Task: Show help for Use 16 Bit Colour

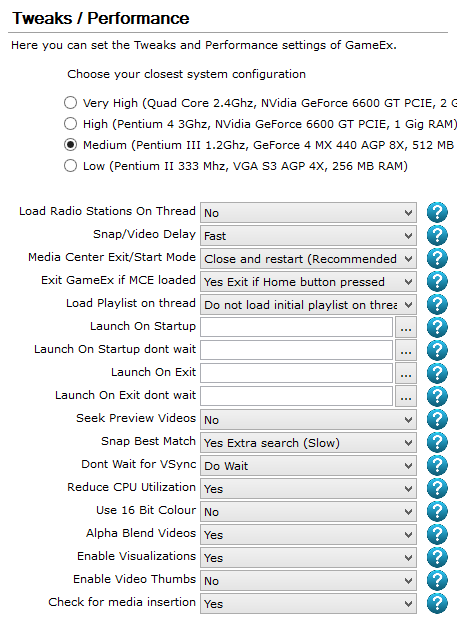Action: (437, 511)
